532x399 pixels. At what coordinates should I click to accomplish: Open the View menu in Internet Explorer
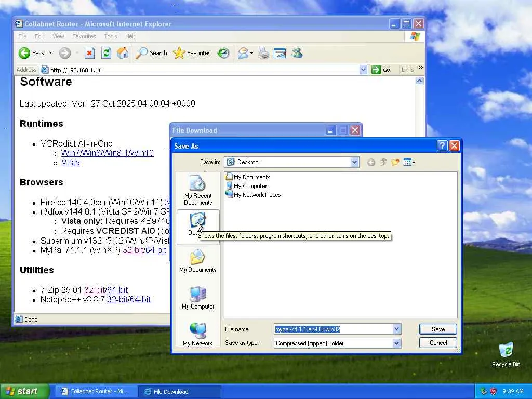coord(58,36)
